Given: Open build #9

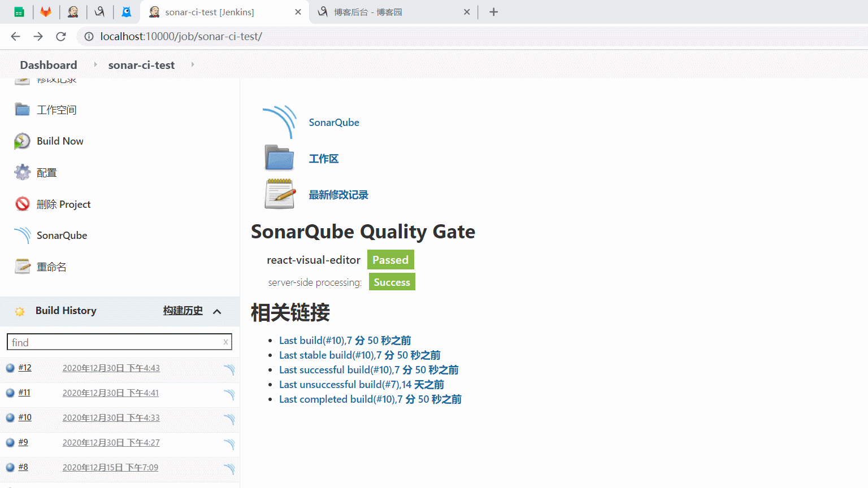Looking at the screenshot, I should (x=23, y=442).
